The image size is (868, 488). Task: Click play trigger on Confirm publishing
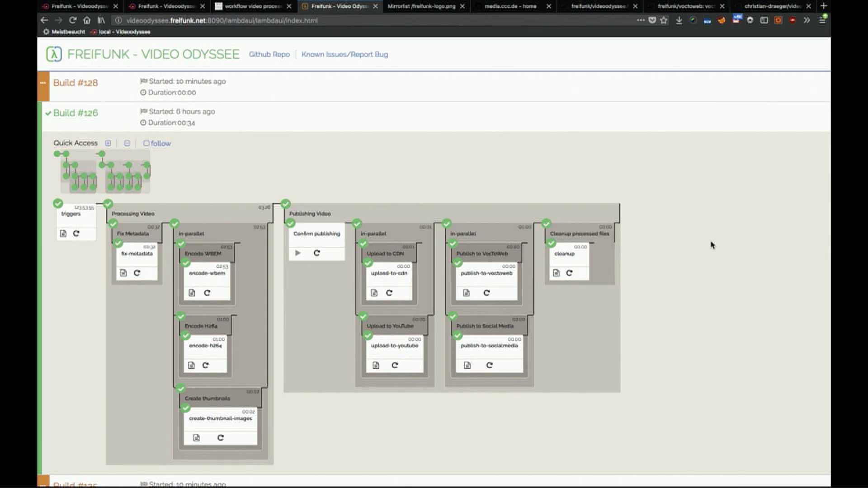click(x=297, y=253)
